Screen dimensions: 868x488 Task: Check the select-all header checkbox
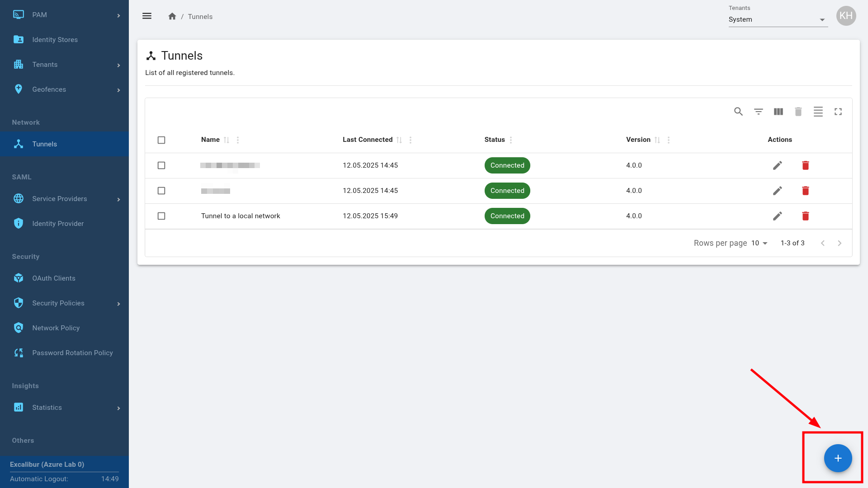point(161,140)
